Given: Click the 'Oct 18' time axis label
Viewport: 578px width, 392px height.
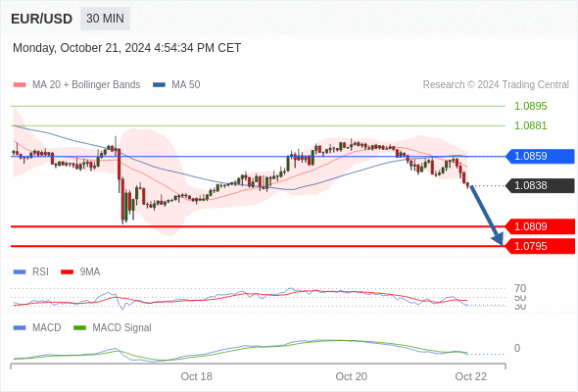Looking at the screenshot, I should (x=197, y=376).
